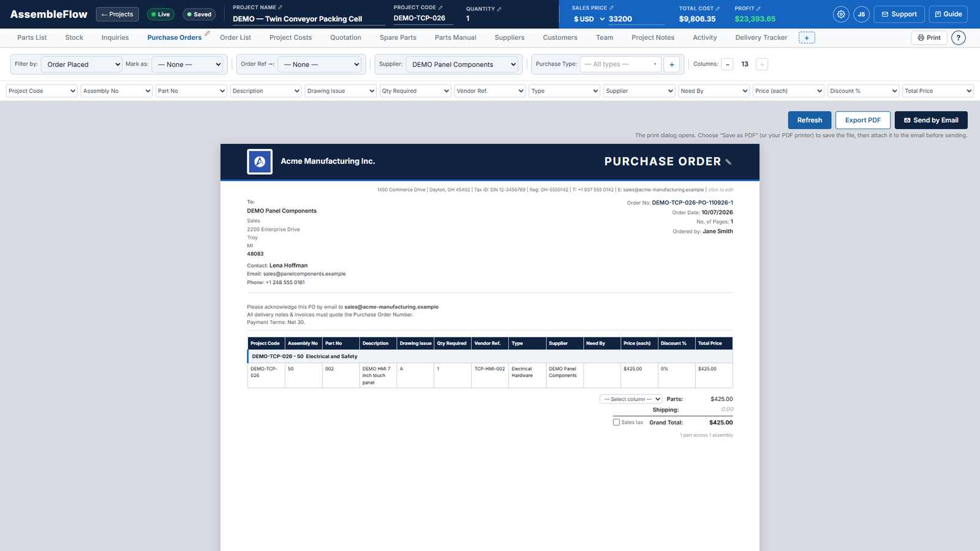Open Support
This screenshot has height=551, width=980.
click(899, 14)
